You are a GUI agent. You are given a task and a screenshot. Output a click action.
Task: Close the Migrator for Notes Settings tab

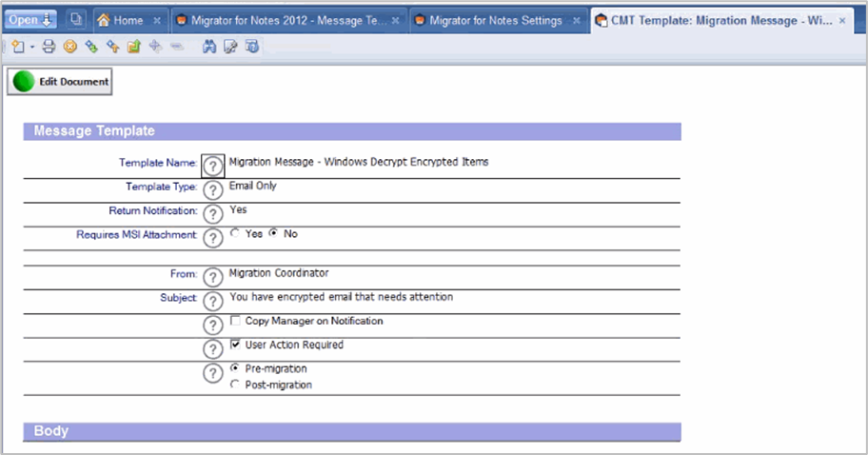pos(576,21)
